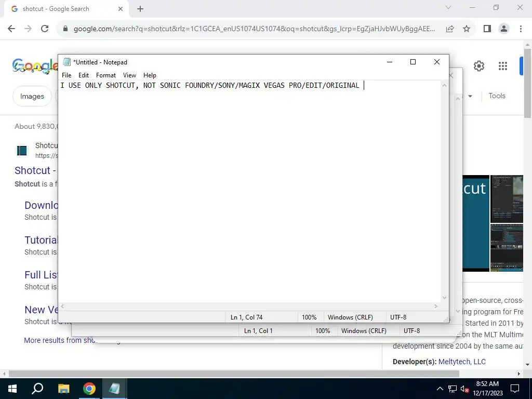Open the Full List sitelink
Image resolution: width=532 pixels, height=399 pixels.
coord(41,275)
